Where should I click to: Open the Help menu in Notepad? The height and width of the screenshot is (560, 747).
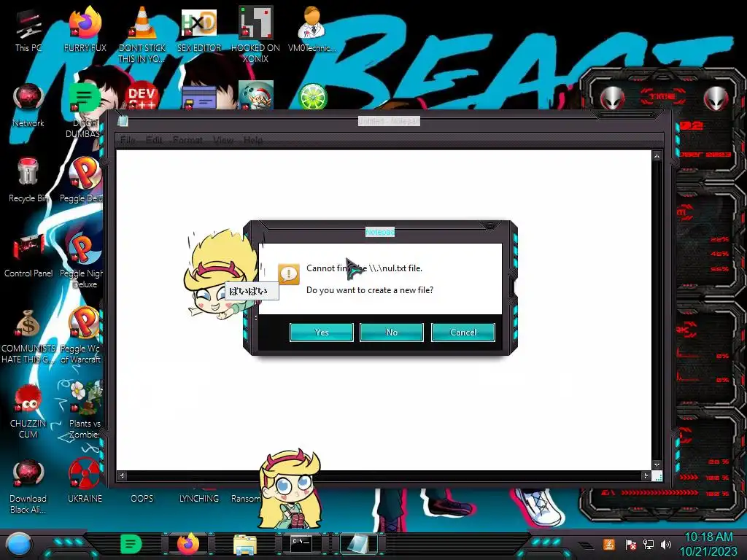click(x=253, y=140)
